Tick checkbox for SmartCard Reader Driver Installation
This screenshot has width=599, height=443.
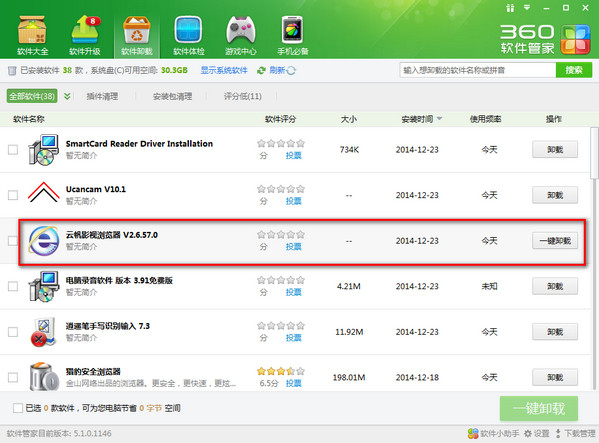click(13, 149)
